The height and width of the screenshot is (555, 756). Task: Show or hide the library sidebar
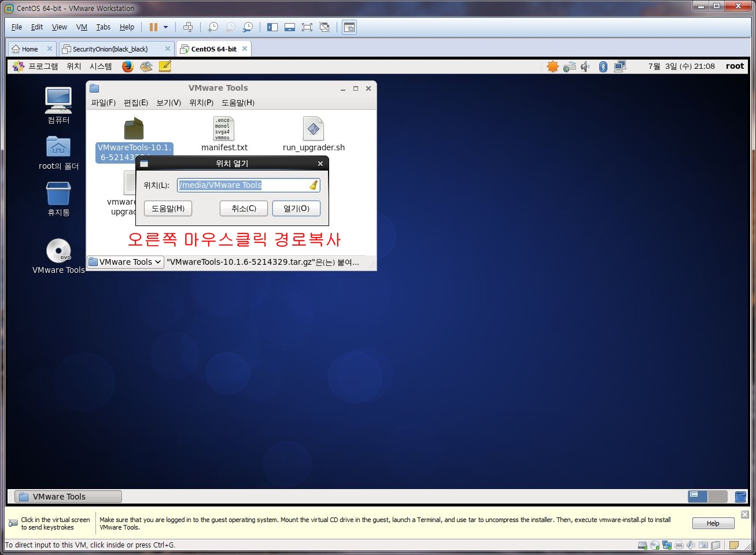pyautogui.click(x=272, y=27)
